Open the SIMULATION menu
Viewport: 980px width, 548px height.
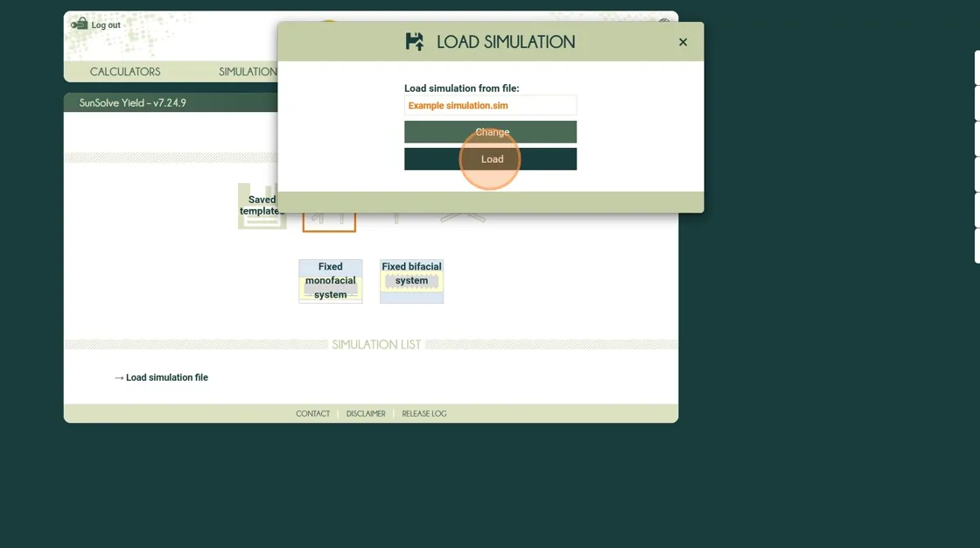[248, 72]
